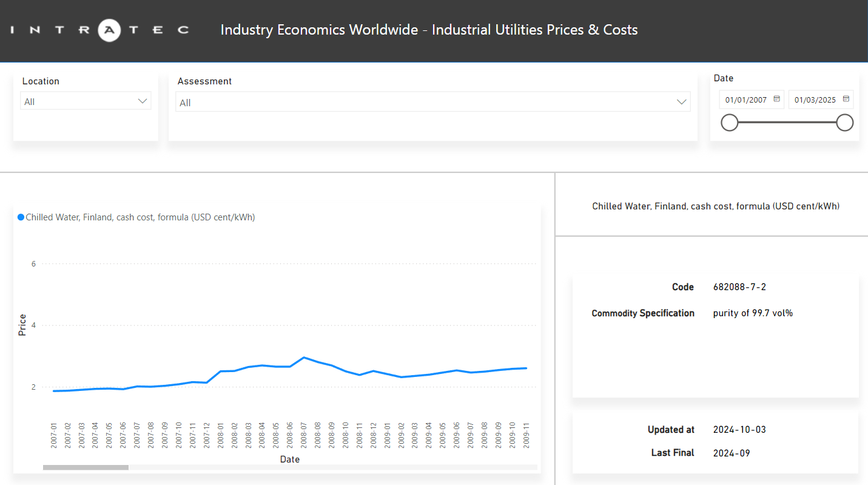This screenshot has height=485, width=868.
Task: Select the right handle of the date slider
Action: point(844,123)
